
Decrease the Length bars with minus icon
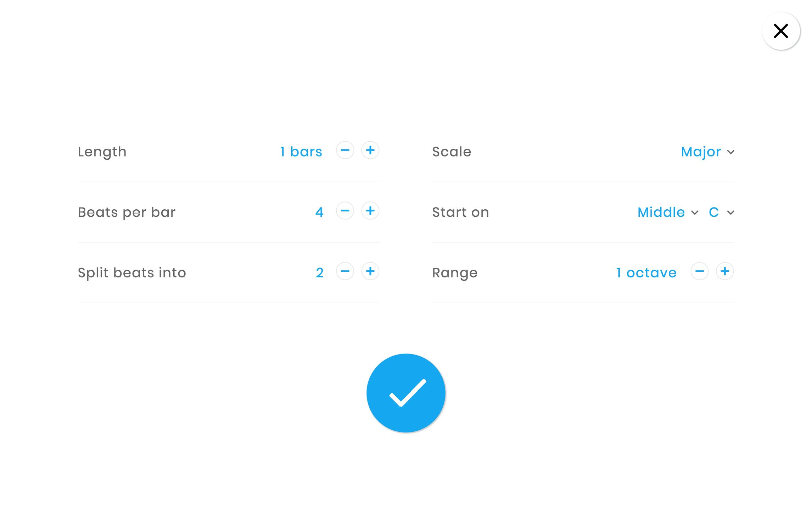click(345, 151)
